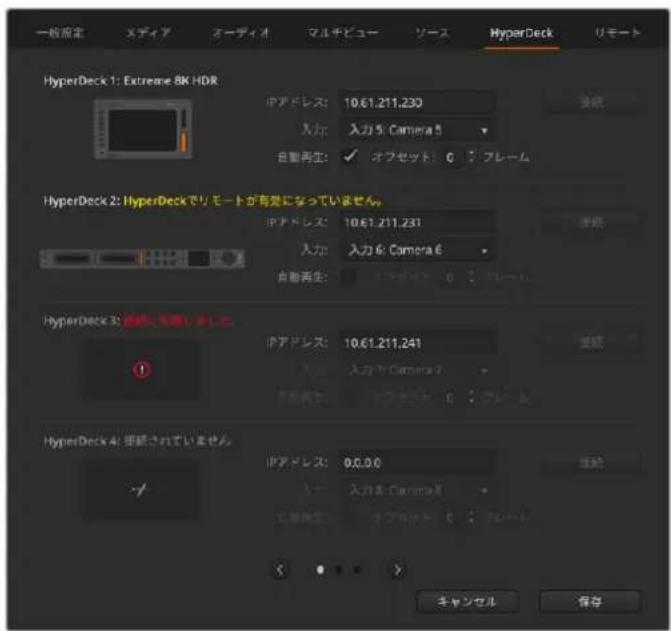Click the HyperDeck 1 offset value field
The image size is (671, 631).
453,157
